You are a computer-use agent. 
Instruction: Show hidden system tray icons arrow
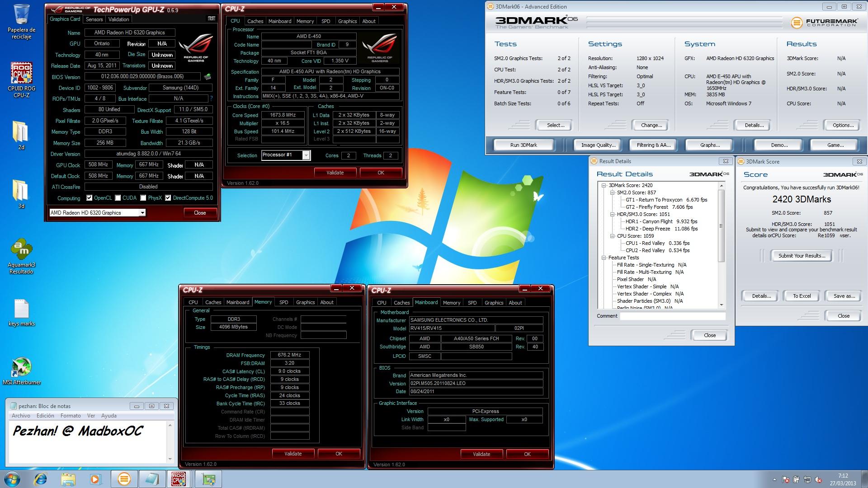click(774, 479)
